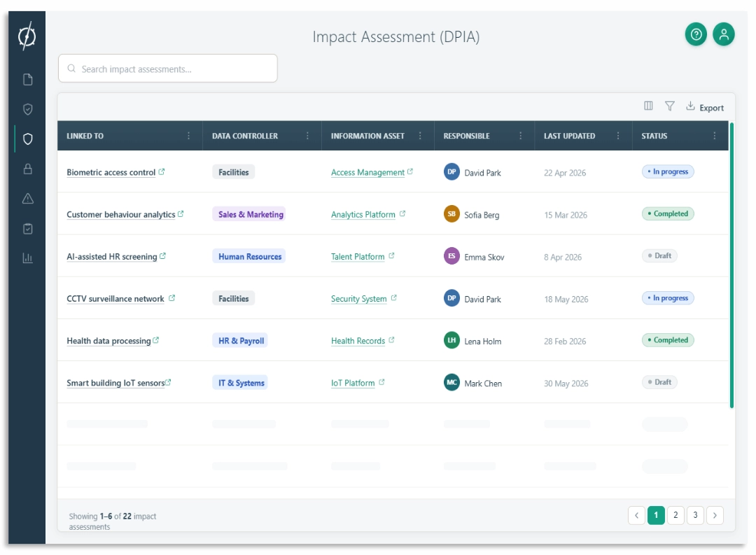Viewport: 756px width, 555px height.
Task: Open external link icon beside Access Management
Action: 410,171
